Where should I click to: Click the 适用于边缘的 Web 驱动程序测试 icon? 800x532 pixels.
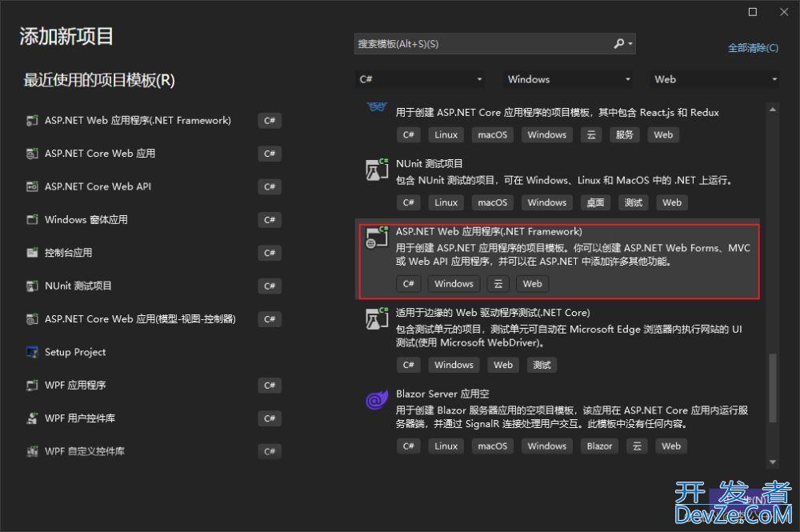pos(377,318)
